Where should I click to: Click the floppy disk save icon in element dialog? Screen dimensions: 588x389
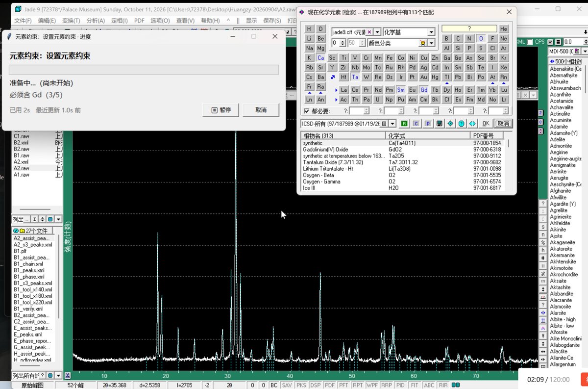[440, 124]
